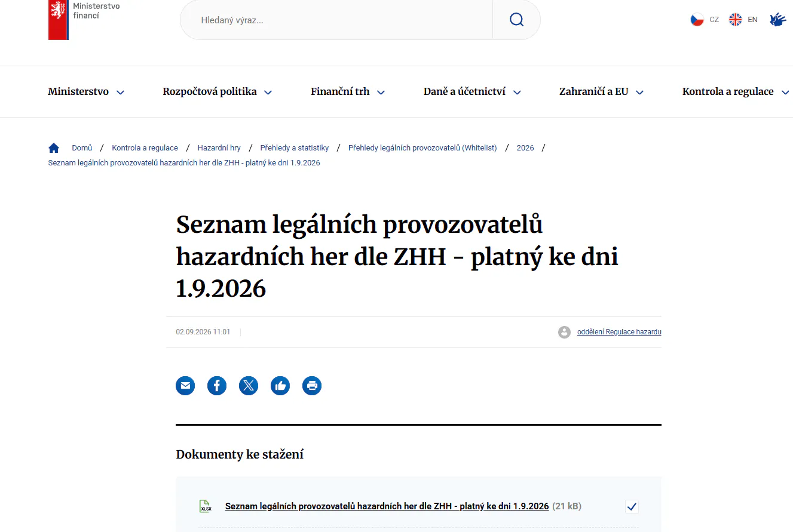Click the (21 kB) file size text
793x532 pixels.
coord(567,506)
